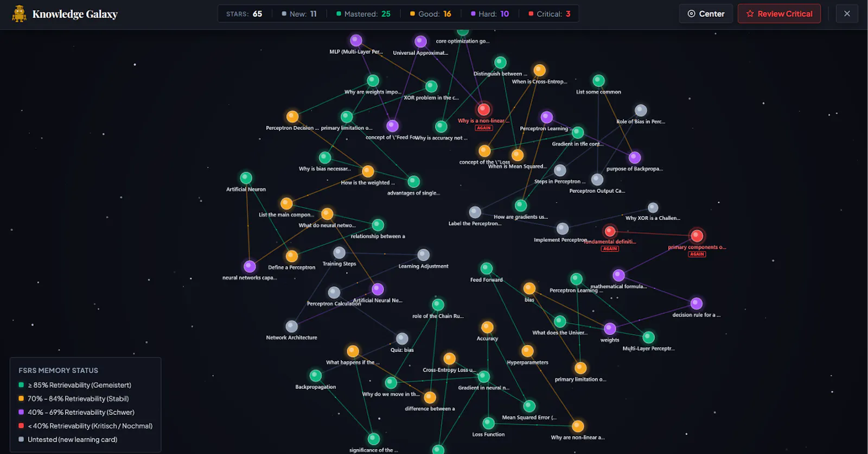
Task: Open the green Feed Forward star
Action: point(487,268)
